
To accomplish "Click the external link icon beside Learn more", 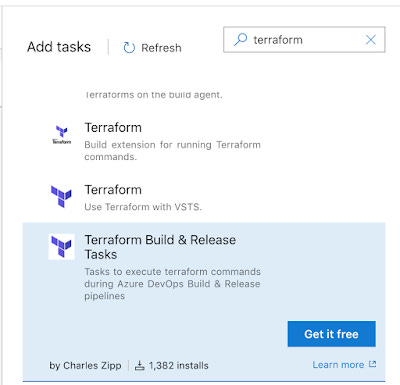I will (x=373, y=364).
